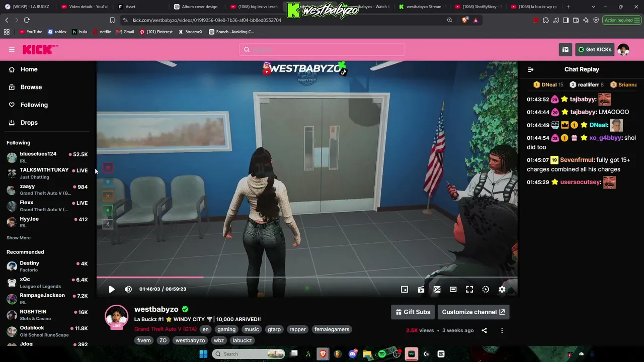Open File Explorer from taskbar

click(367, 354)
